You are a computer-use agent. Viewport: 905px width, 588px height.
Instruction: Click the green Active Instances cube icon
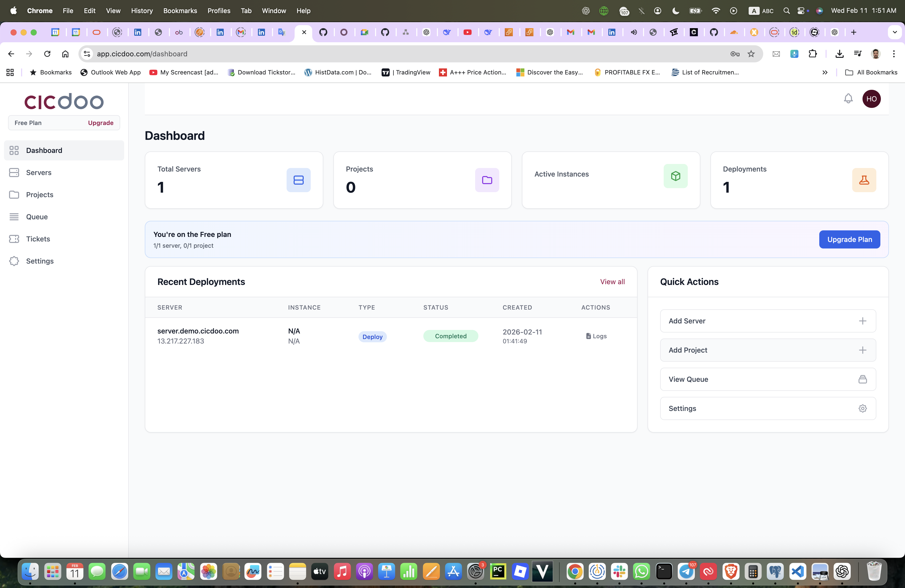tap(675, 176)
